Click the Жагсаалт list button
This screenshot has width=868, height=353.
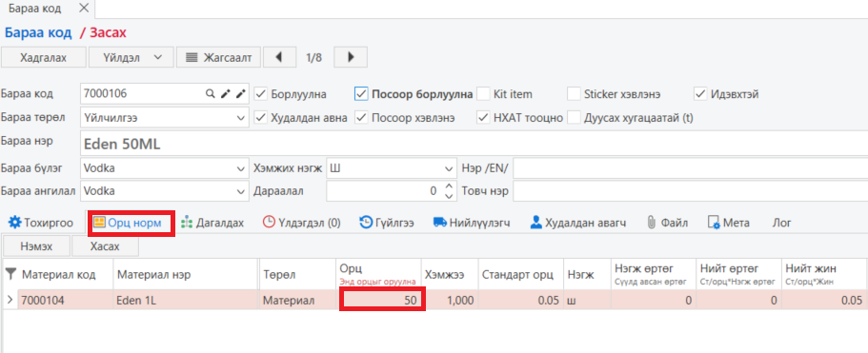point(218,57)
